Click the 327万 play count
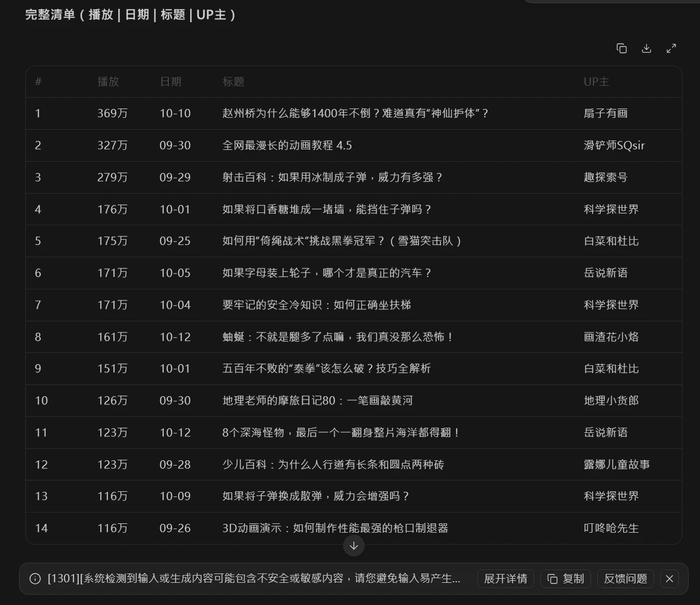 click(x=113, y=145)
